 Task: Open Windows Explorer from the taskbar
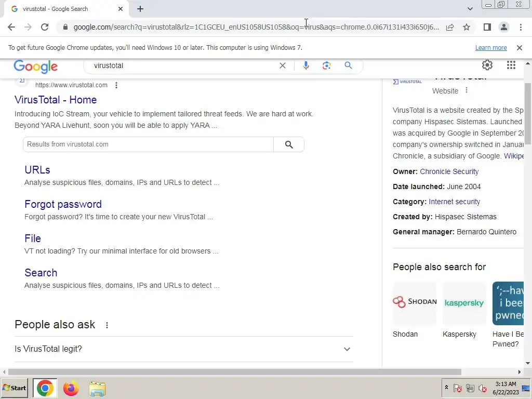[97, 388]
